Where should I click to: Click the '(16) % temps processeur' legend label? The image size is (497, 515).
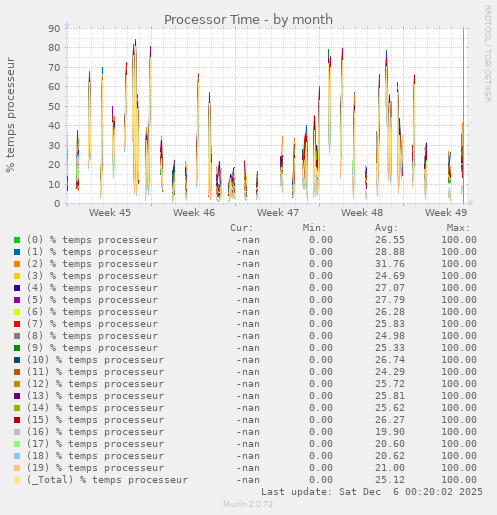click(x=95, y=432)
